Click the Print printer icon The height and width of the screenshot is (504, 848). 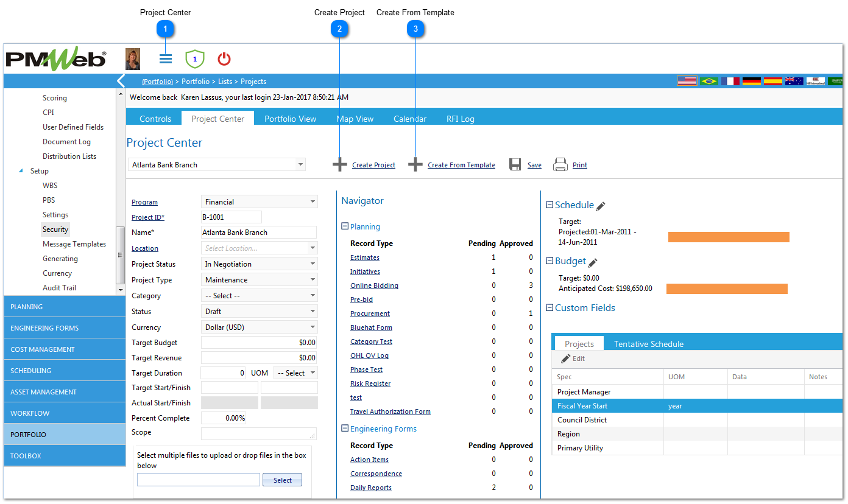(x=560, y=165)
